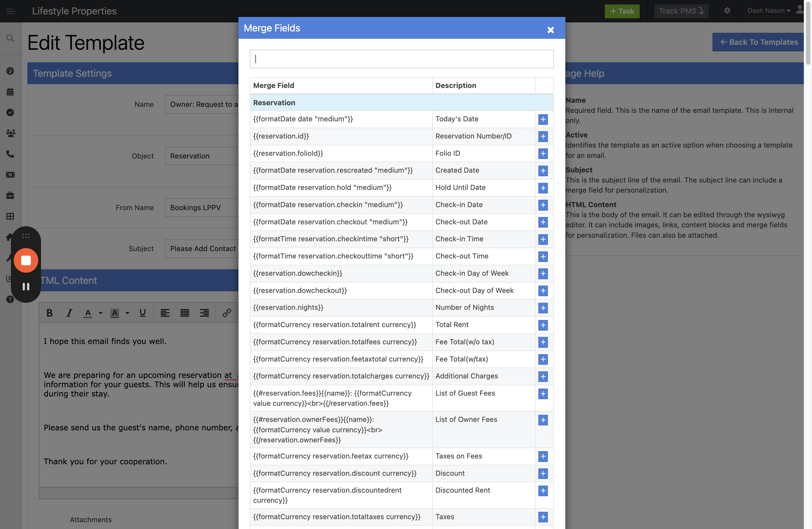Add Created Date merge field
Viewport: 812px width, 529px height.
(x=543, y=171)
